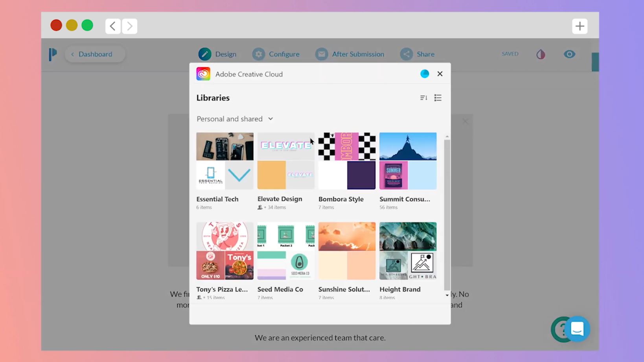Open the theme color droplet icon
Screen dimensions: 644x362
click(x=541, y=54)
